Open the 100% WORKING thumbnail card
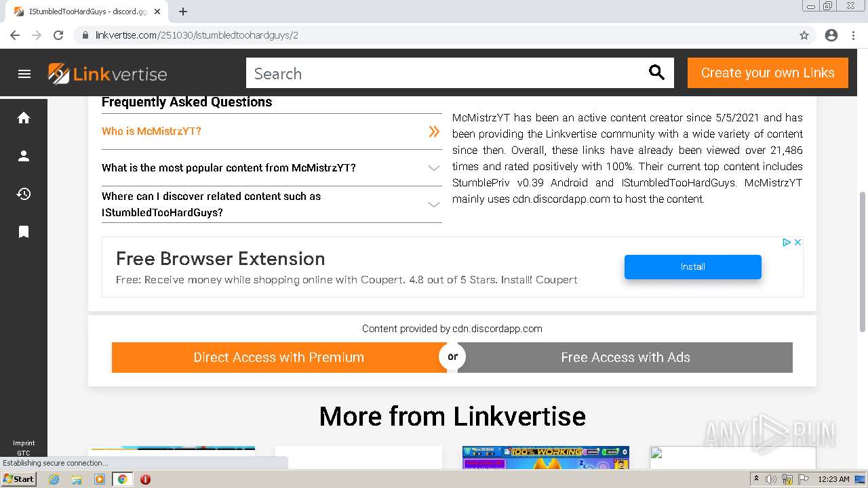The width and height of the screenshot is (868, 488). coord(546,457)
